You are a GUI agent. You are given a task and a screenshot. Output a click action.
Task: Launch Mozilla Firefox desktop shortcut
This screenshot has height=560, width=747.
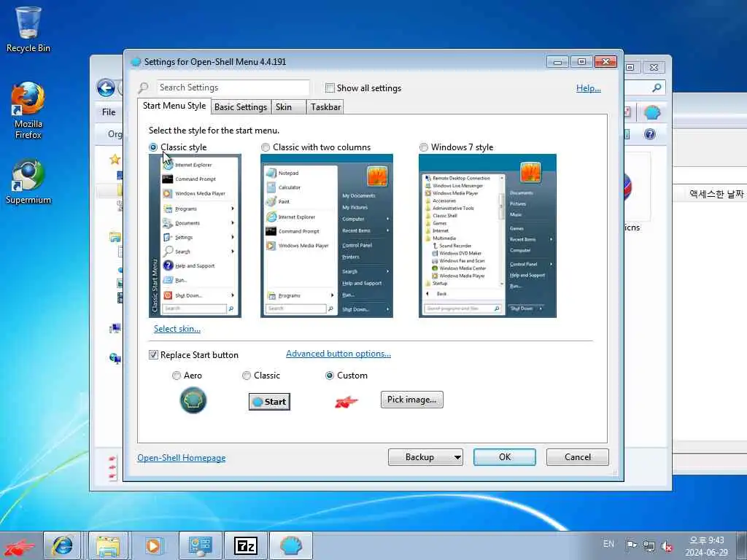click(x=28, y=111)
